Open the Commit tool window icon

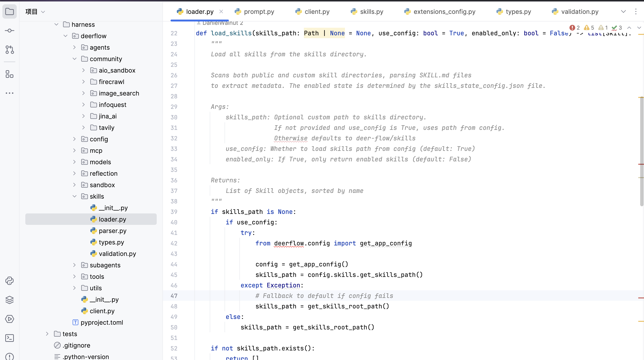[x=10, y=31]
